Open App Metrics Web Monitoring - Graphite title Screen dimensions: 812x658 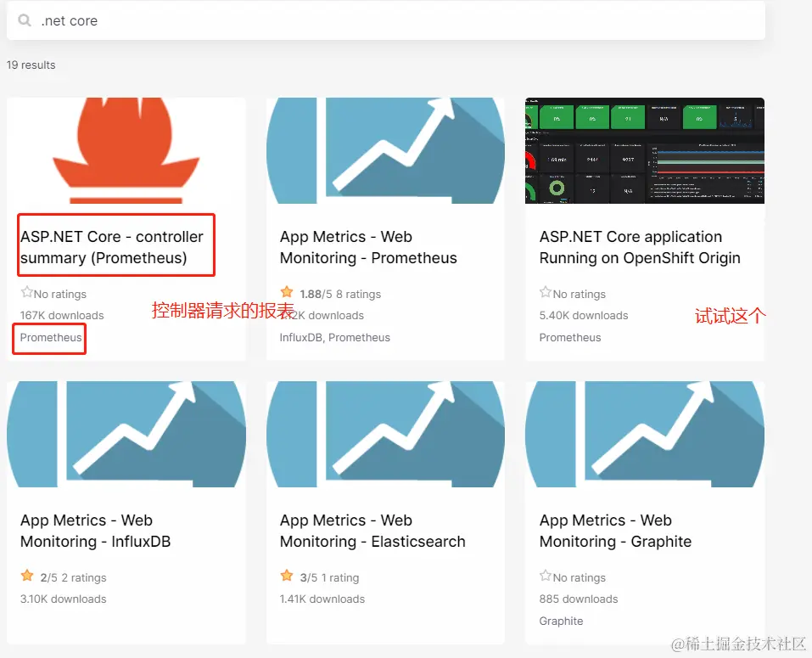pyautogui.click(x=616, y=531)
